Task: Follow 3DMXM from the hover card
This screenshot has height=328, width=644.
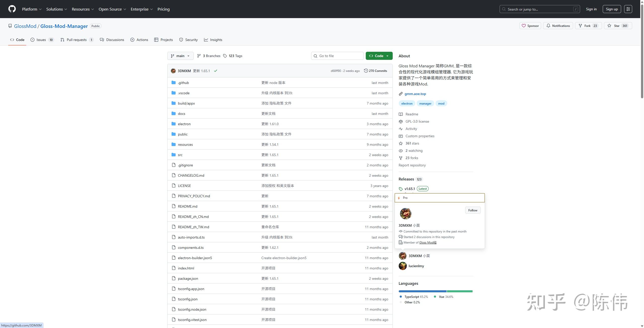Action: (x=473, y=210)
